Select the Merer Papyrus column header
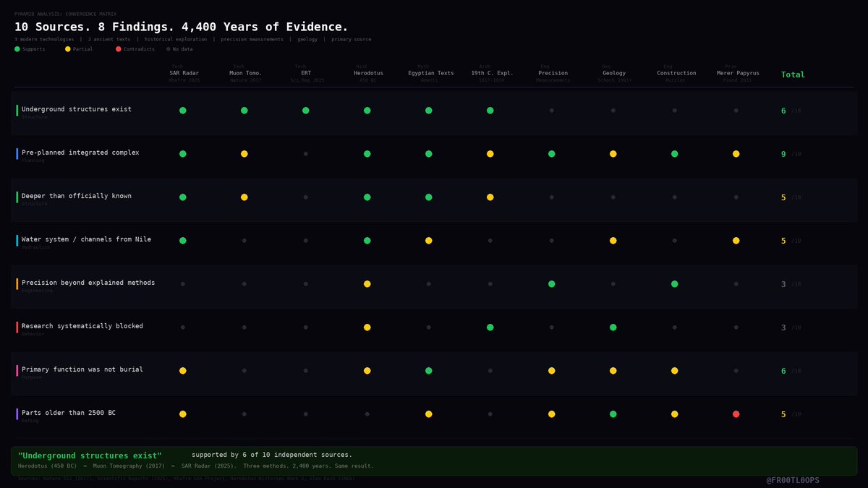Screen dimensions: 868x488 738,73
